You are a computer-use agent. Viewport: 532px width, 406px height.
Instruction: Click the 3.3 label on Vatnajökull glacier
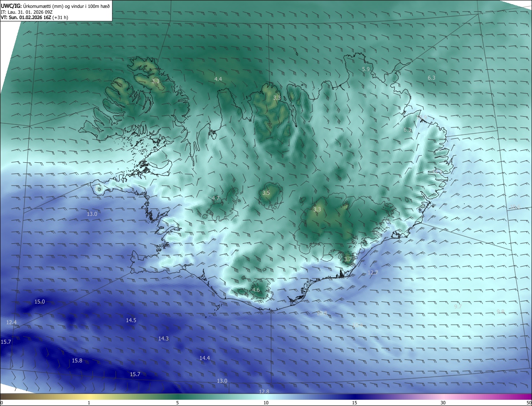(x=317, y=209)
